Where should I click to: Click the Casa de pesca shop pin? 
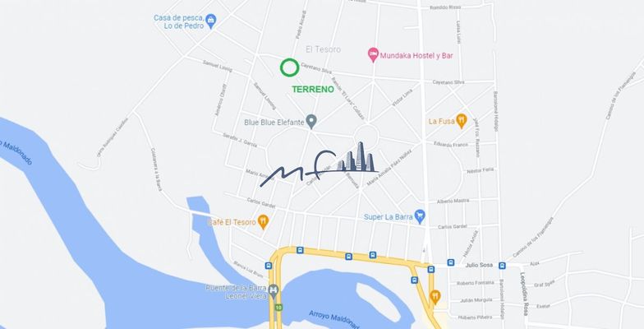(x=210, y=21)
